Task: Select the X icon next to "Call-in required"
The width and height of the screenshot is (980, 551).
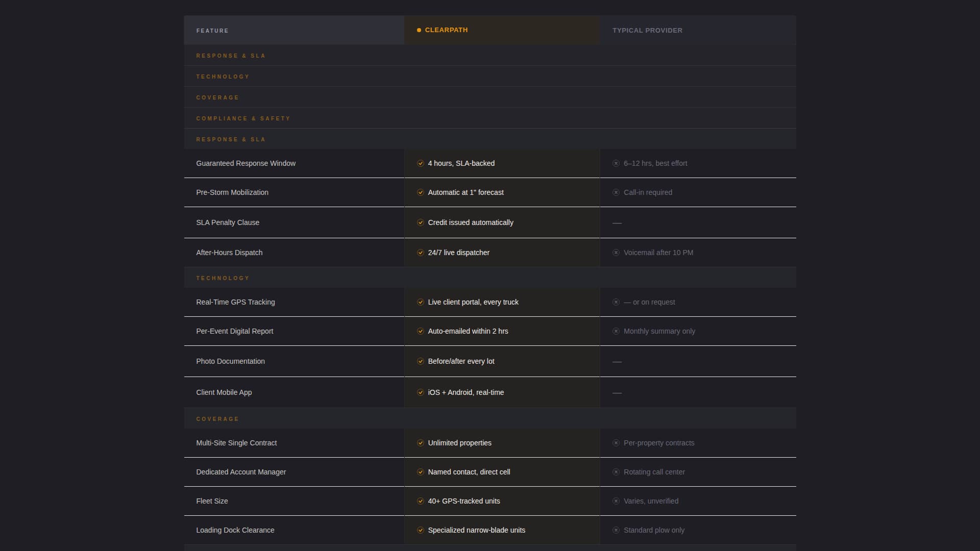Action: [x=616, y=192]
